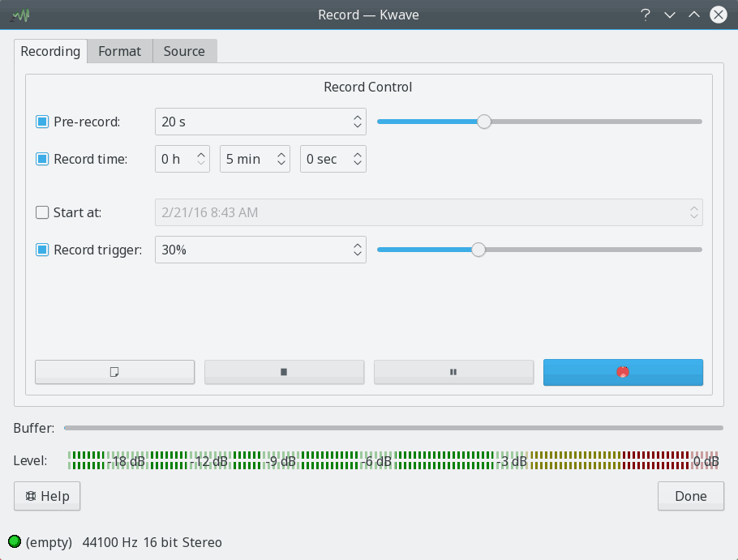The width and height of the screenshot is (738, 560).
Task: Decrease the pre-record seconds with down arrow
Action: 357,126
